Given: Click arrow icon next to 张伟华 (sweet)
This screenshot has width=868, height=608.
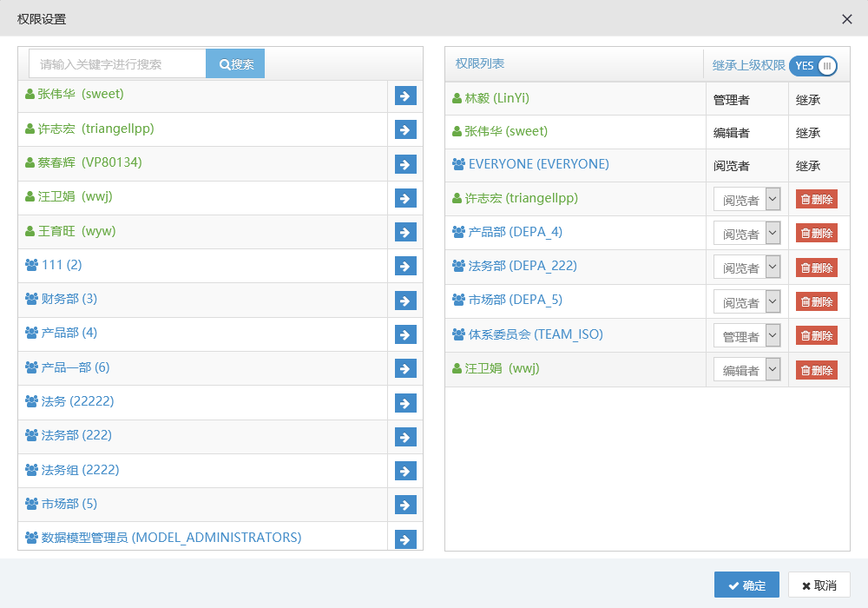Looking at the screenshot, I should tap(405, 96).
